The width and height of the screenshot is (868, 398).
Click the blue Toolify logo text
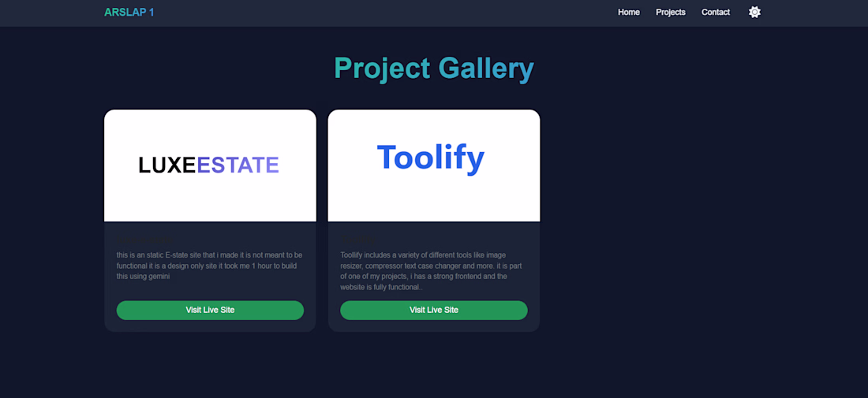click(x=430, y=157)
